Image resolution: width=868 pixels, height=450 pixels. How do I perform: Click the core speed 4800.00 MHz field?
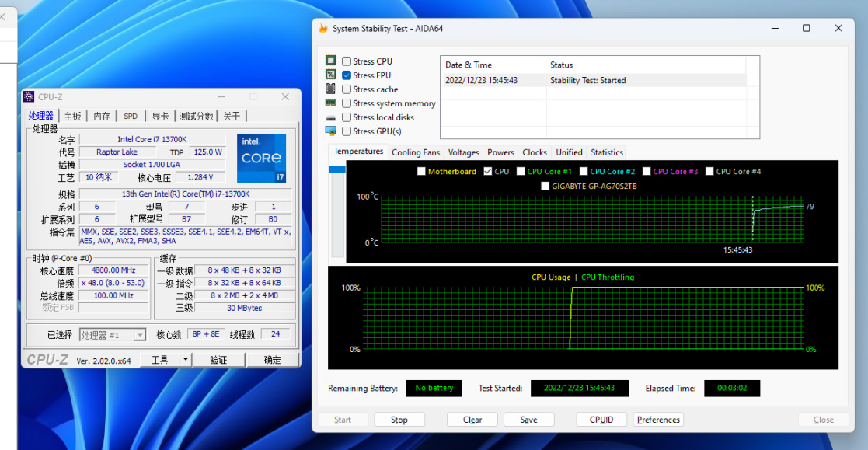(113, 270)
